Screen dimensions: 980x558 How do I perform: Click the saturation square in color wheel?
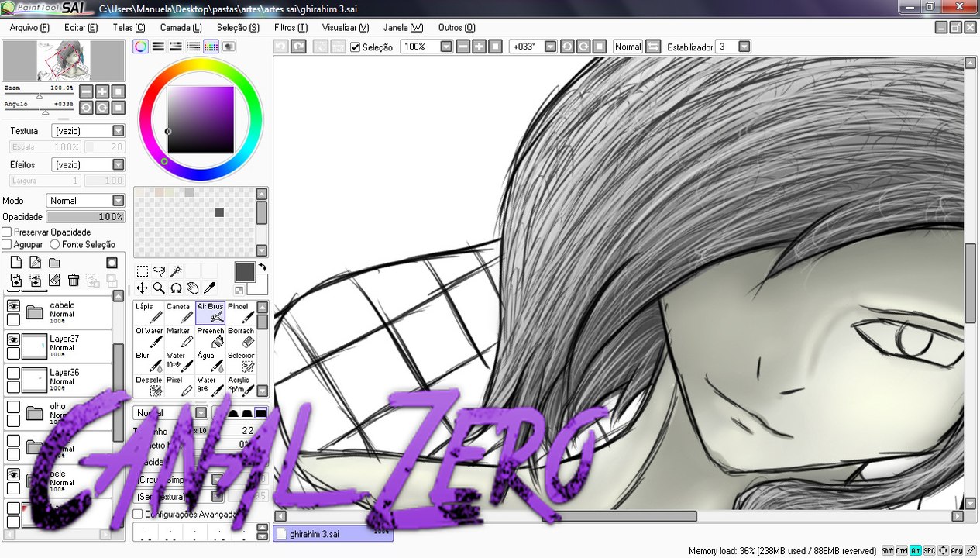[201, 119]
